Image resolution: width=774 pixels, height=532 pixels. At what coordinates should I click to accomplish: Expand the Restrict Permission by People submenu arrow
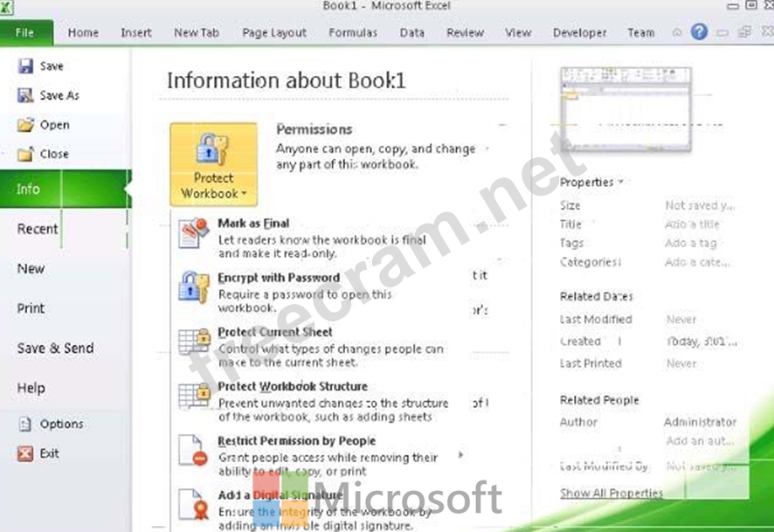click(x=461, y=454)
